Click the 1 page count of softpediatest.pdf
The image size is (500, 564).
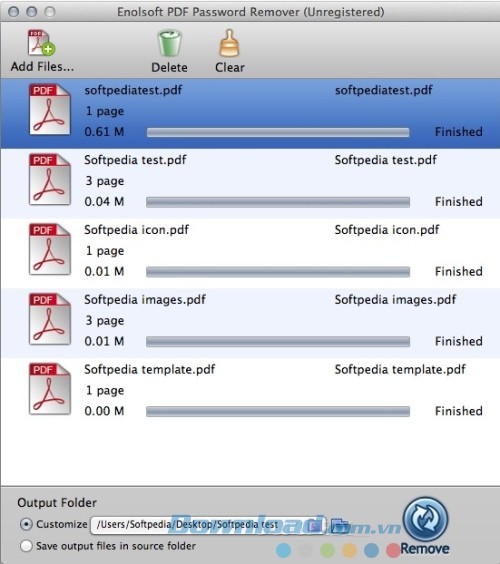tap(105, 111)
